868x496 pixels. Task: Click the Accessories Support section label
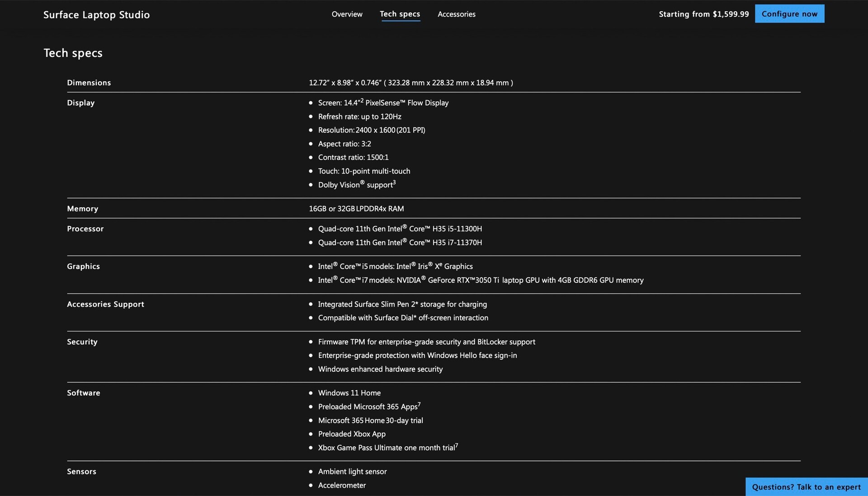[105, 304]
